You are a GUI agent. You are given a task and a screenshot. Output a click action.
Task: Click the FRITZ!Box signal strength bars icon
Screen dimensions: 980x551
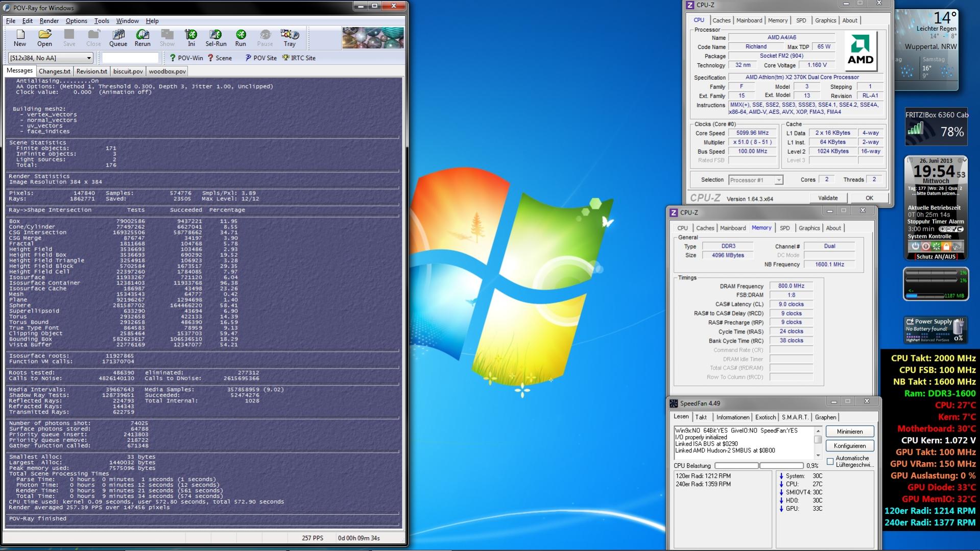916,129
